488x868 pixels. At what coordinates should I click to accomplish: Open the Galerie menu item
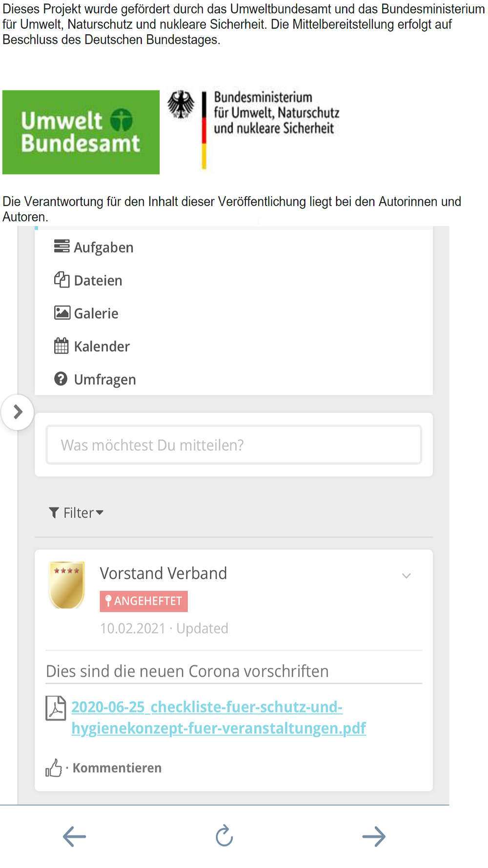[86, 313]
